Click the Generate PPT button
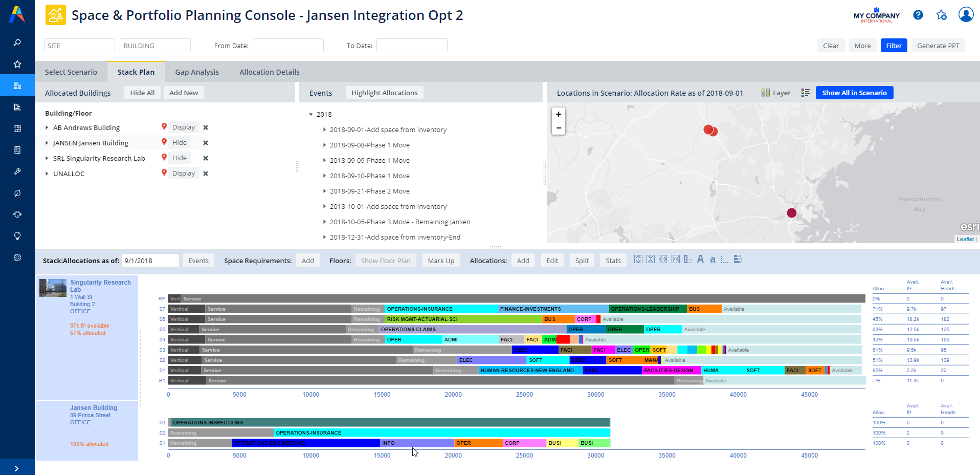Image resolution: width=980 pixels, height=475 pixels. pyautogui.click(x=938, y=46)
